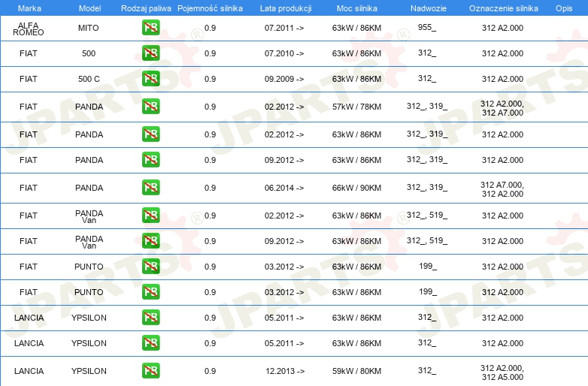
Task: Click the "ALFA ROMEO" brand cell
Action: [28, 29]
